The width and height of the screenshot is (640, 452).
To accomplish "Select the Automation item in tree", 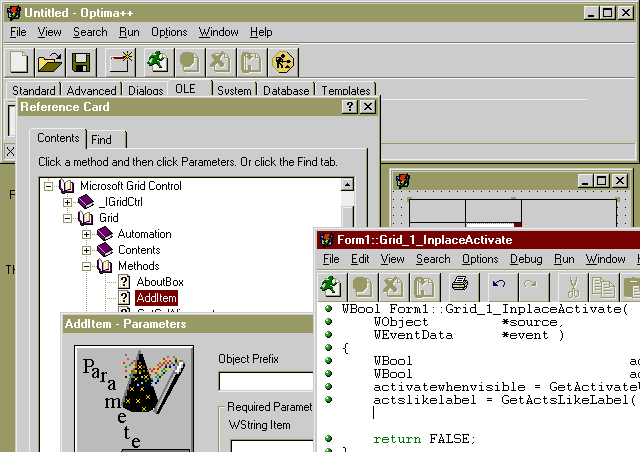I will pyautogui.click(x=144, y=234).
